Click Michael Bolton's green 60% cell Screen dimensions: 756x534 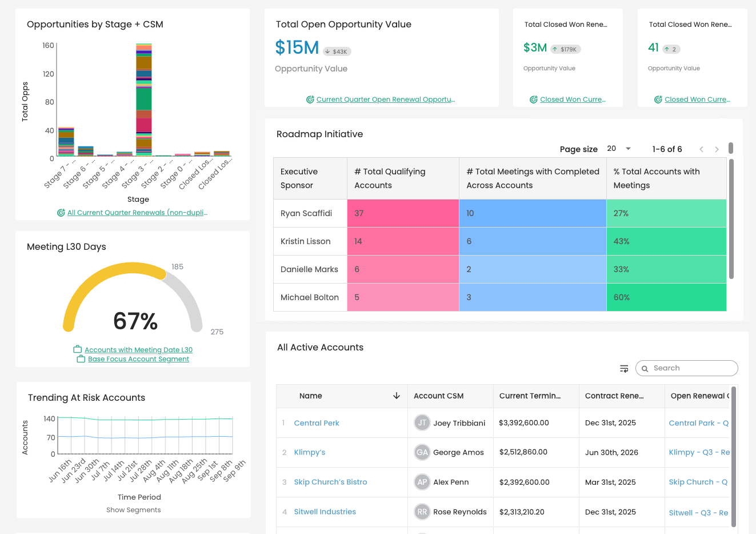coord(666,297)
